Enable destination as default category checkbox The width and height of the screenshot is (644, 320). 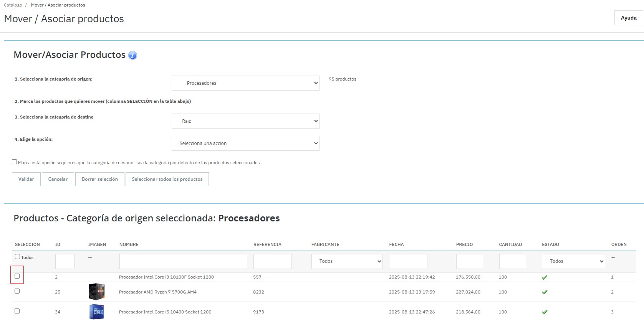14,162
